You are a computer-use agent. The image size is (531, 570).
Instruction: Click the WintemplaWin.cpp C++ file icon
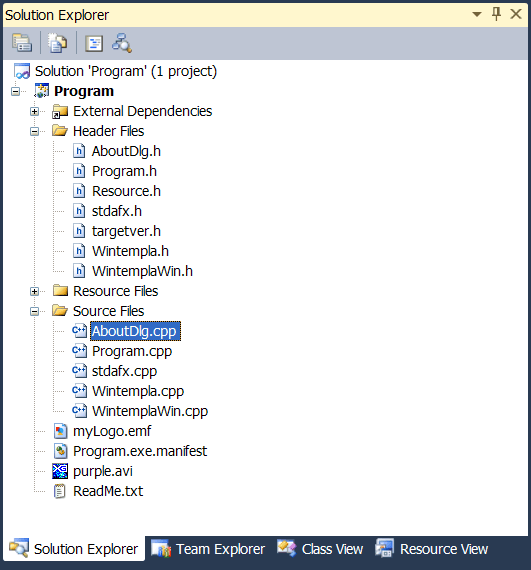tap(79, 411)
